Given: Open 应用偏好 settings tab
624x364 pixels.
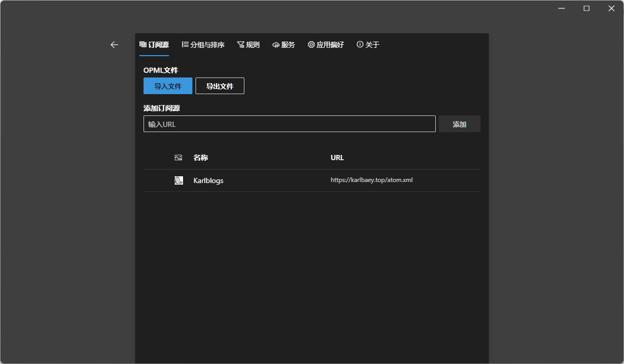Looking at the screenshot, I should [x=326, y=45].
